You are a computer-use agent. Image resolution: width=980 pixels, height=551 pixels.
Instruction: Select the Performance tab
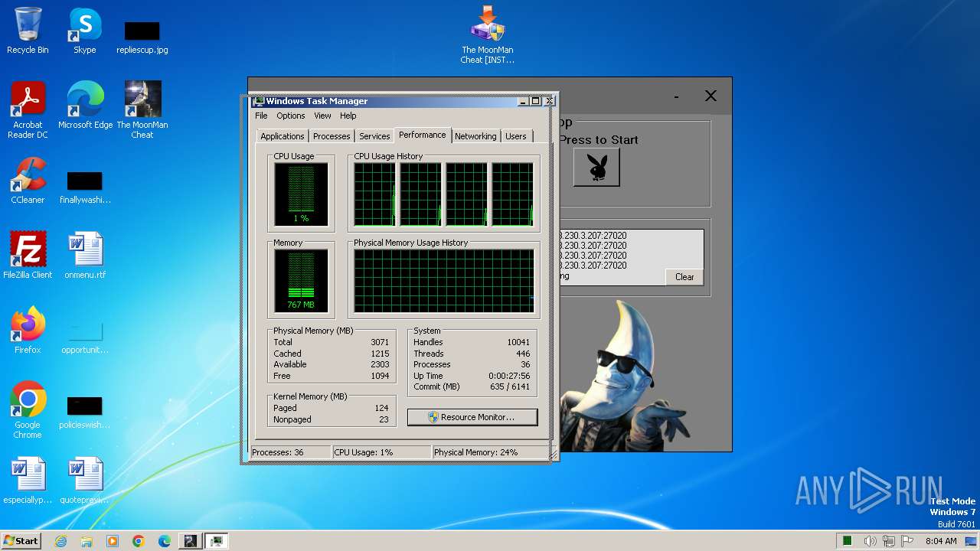pyautogui.click(x=423, y=135)
